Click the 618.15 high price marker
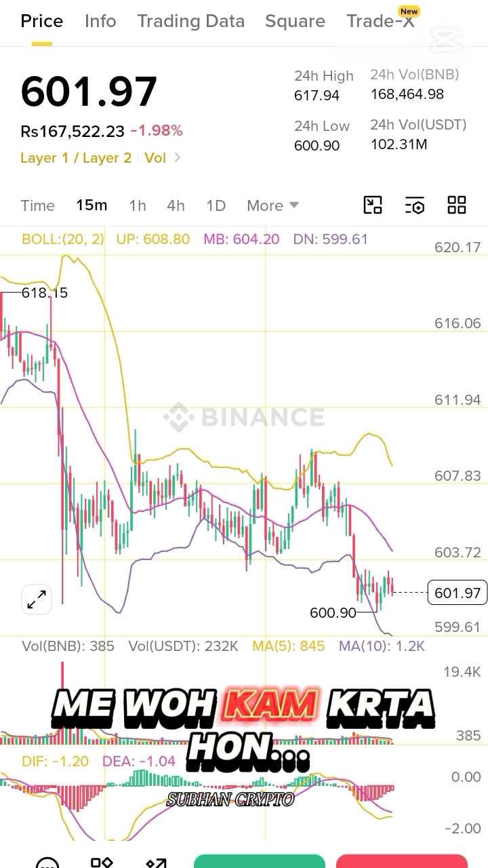This screenshot has height=868, width=488. click(45, 293)
